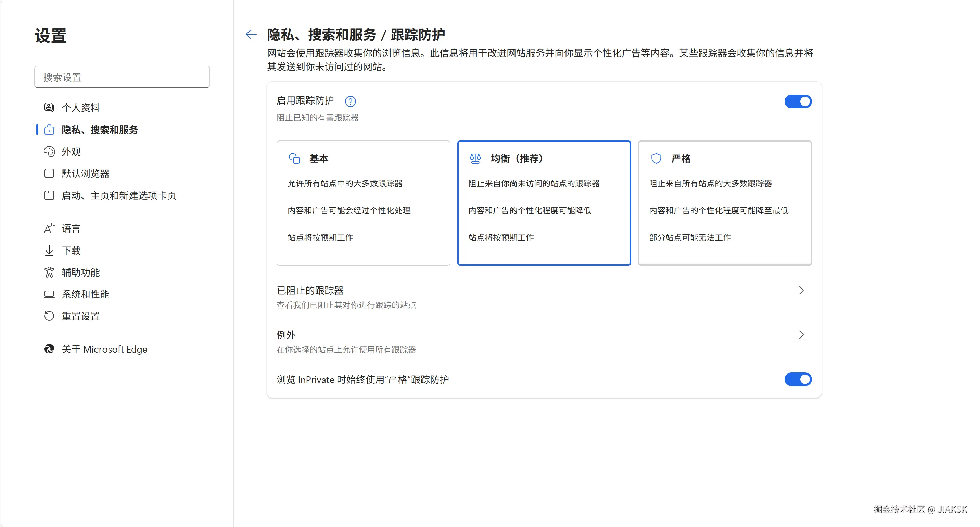
Task: Open 辅助功能 accessibility settings
Action: pos(81,272)
